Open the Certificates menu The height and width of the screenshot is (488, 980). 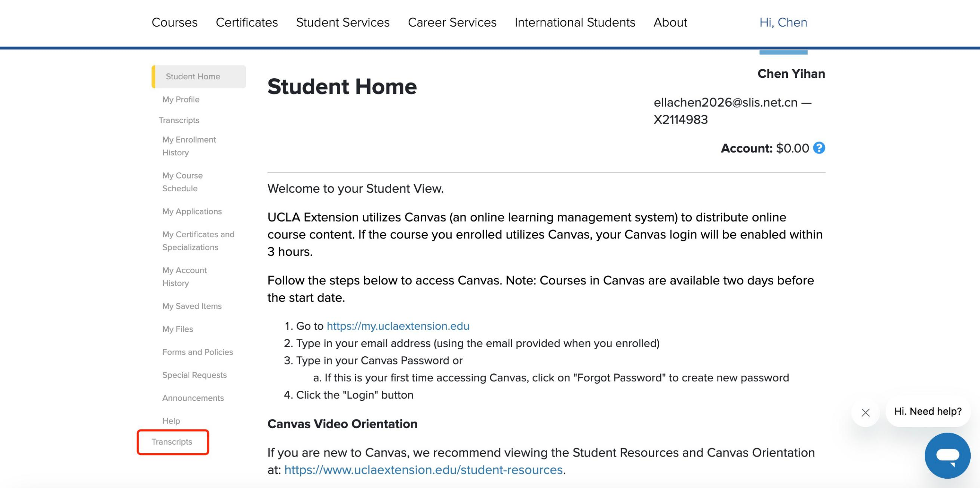pos(247,22)
